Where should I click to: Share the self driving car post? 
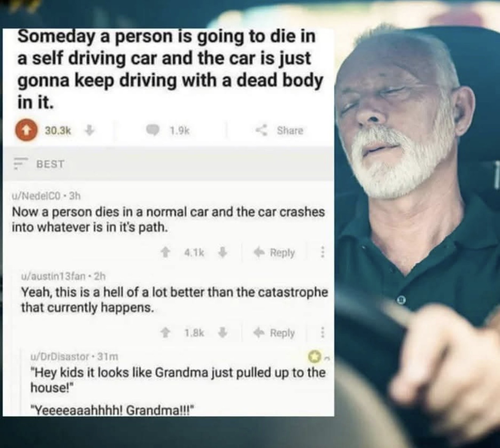coord(280,130)
